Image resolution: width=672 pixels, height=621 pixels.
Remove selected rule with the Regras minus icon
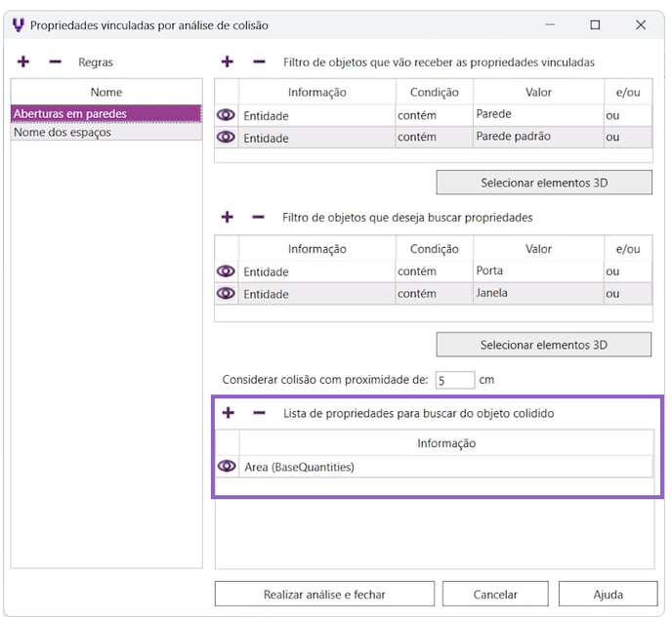tap(55, 62)
